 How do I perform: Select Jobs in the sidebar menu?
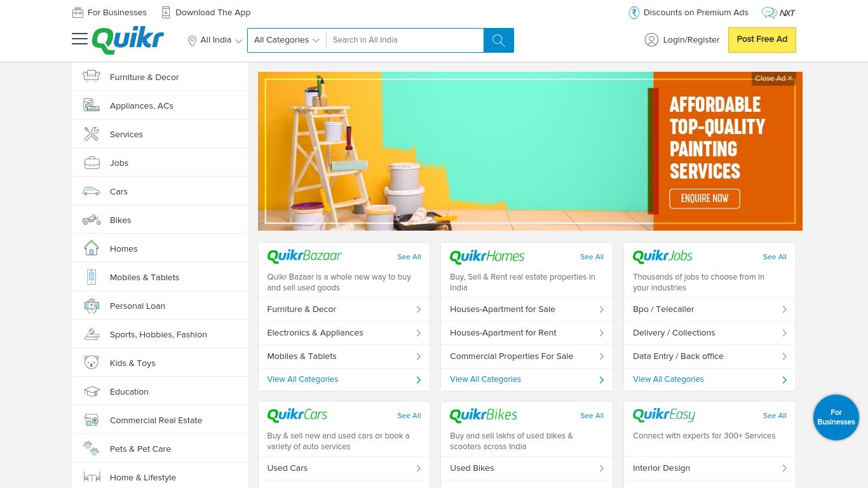159,163
